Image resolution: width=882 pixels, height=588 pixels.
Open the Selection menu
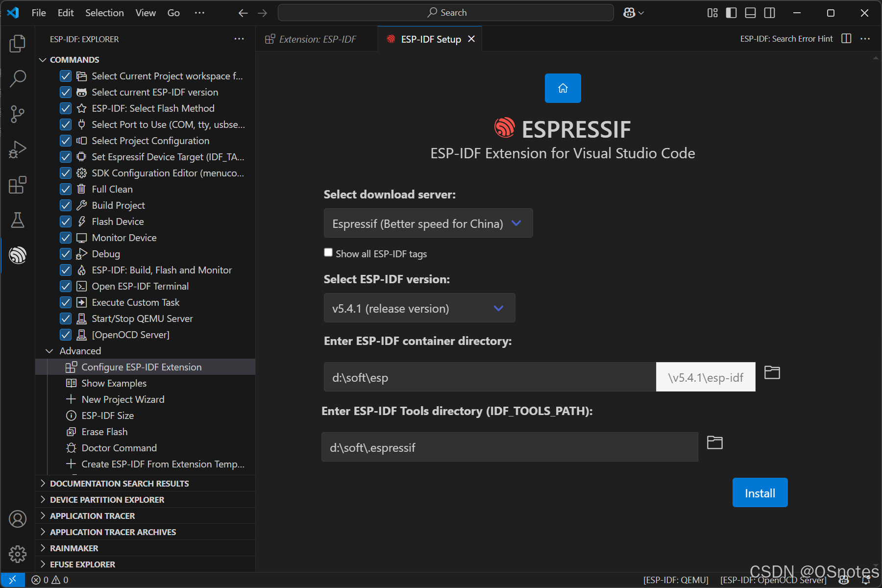point(104,13)
